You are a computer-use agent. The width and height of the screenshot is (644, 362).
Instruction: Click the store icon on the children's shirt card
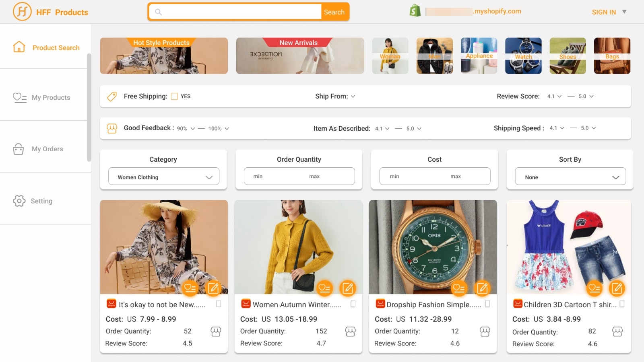[617, 332]
